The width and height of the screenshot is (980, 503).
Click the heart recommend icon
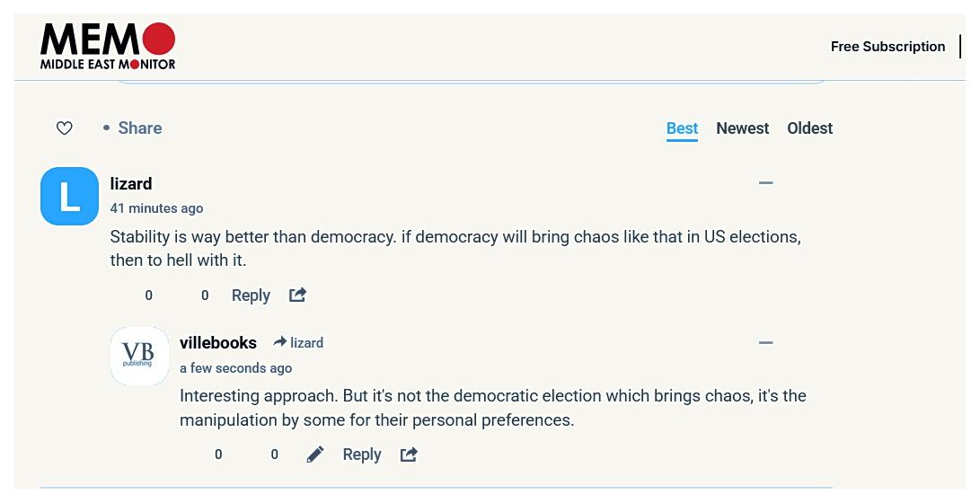point(65,128)
